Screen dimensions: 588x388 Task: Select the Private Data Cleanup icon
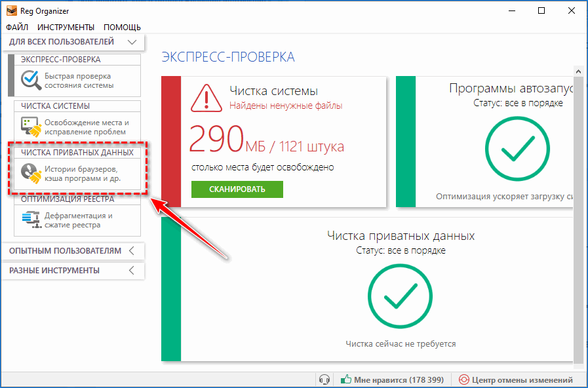pos(31,173)
